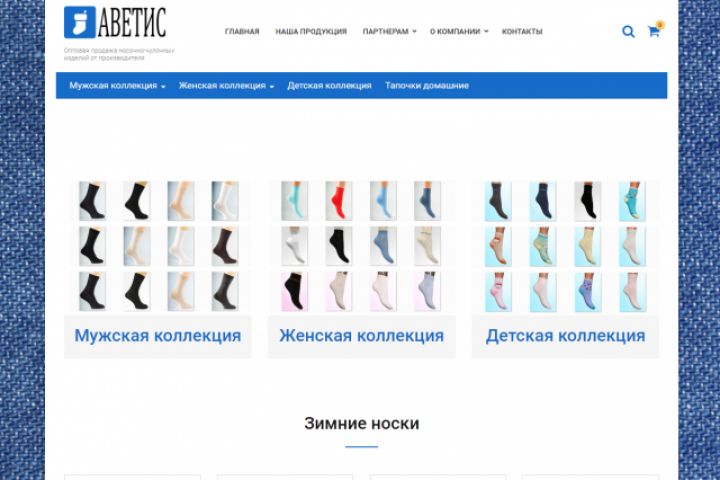Image resolution: width=720 pixels, height=480 pixels.
Task: Open the shopping cart icon
Action: 653,31
